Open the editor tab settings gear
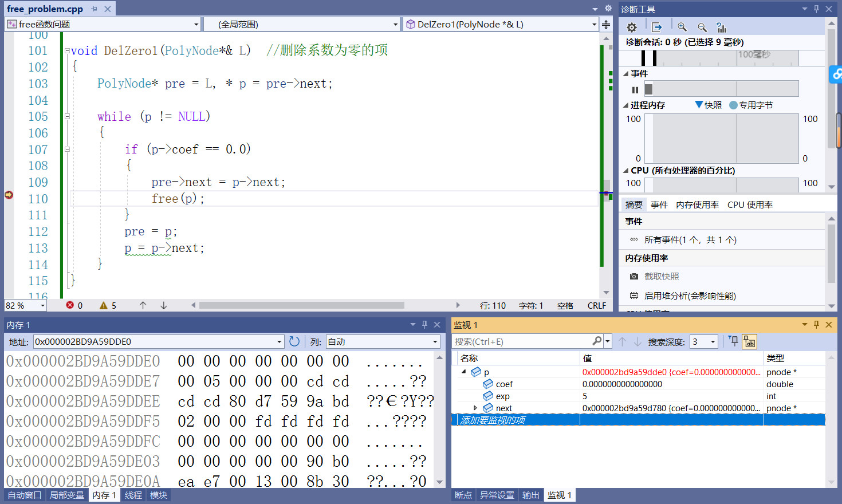842x504 pixels. (608, 8)
